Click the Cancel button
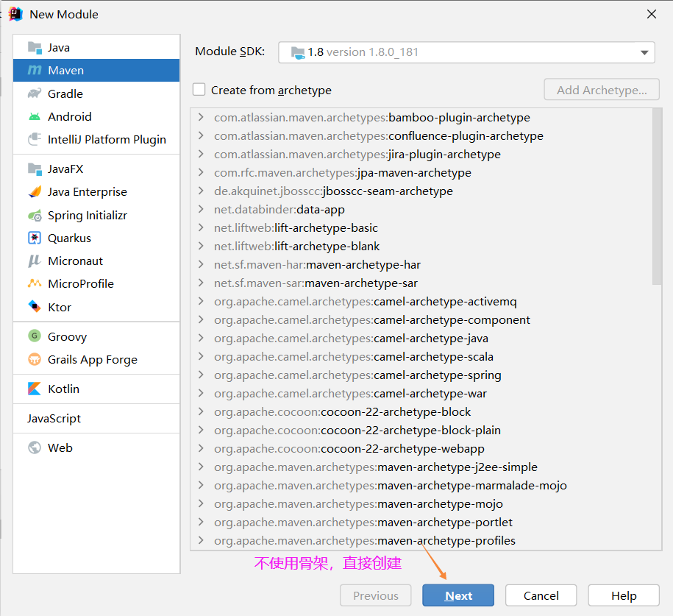673x616 pixels. coord(541,595)
